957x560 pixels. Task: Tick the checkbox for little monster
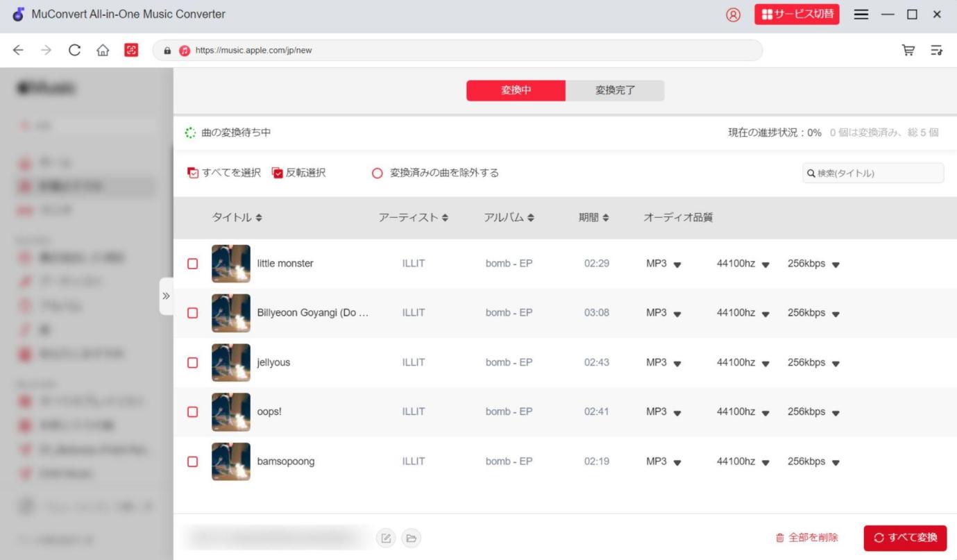(x=193, y=264)
